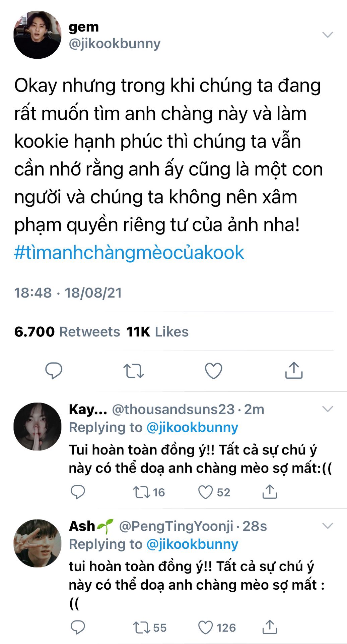Like gem's main tweet with heart
The height and width of the screenshot is (644, 347).
click(x=213, y=371)
